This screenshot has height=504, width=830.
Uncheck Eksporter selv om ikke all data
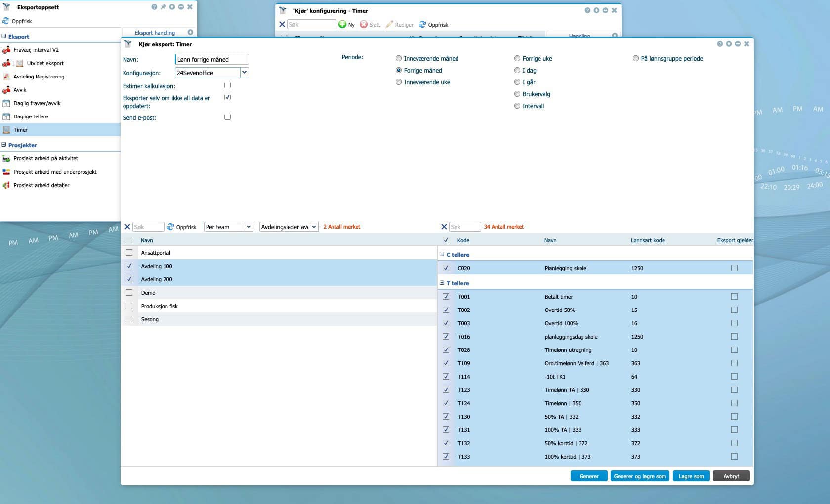click(227, 97)
